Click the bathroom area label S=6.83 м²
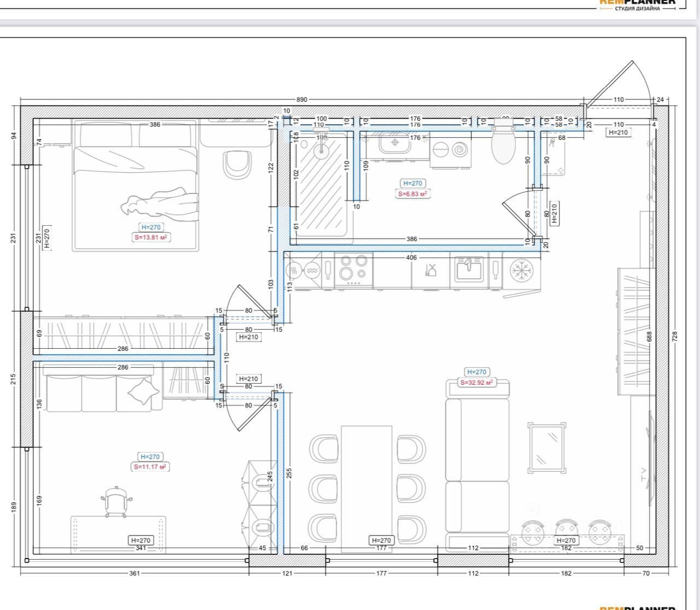This screenshot has height=610, width=700. (412, 193)
